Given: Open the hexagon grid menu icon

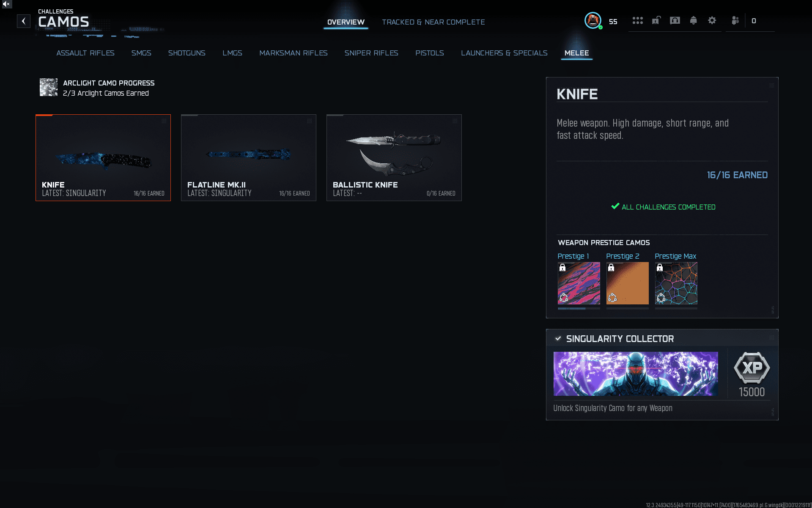Looking at the screenshot, I should point(637,20).
